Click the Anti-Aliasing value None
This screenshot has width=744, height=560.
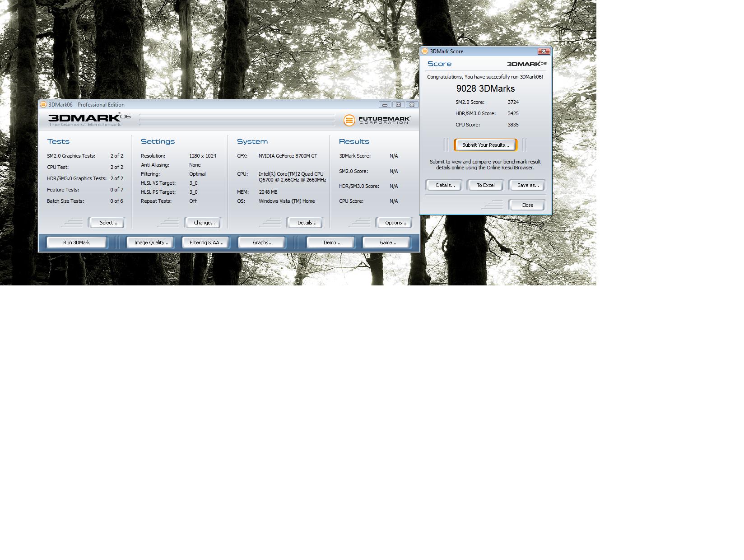coord(195,165)
